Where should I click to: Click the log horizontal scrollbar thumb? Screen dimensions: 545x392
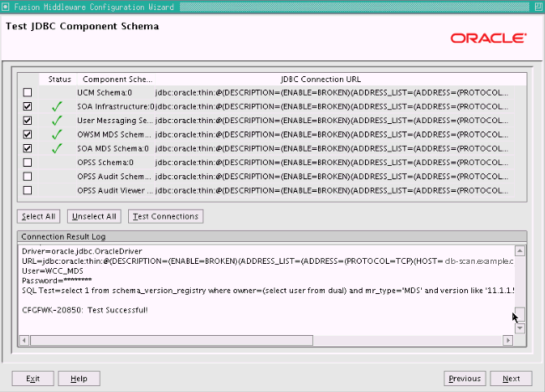[172, 340]
